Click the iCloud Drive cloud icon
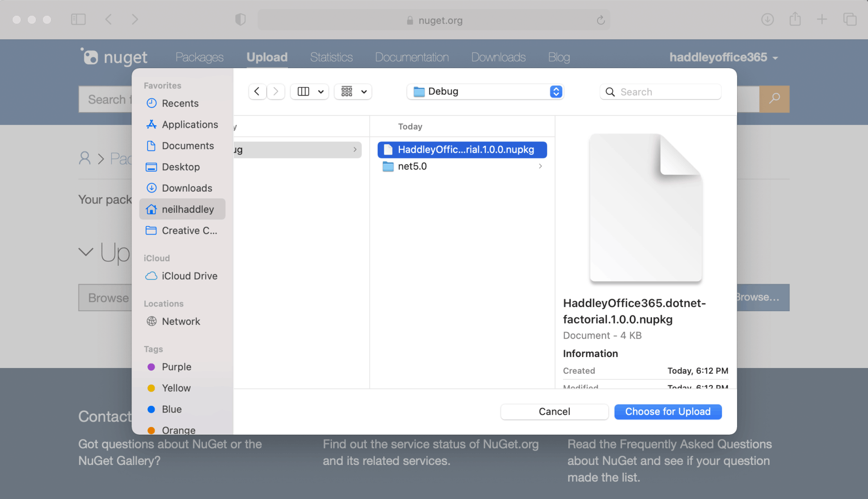 151,276
